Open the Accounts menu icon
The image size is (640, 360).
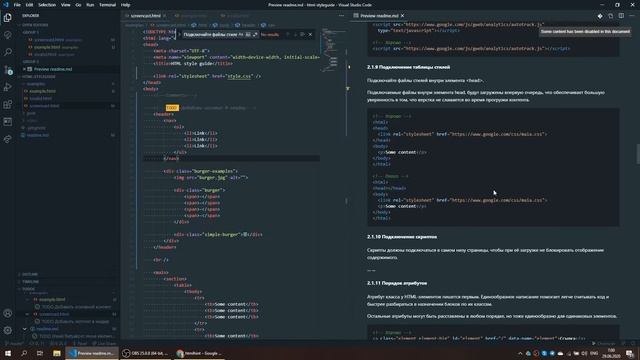pyautogui.click(x=7, y=313)
